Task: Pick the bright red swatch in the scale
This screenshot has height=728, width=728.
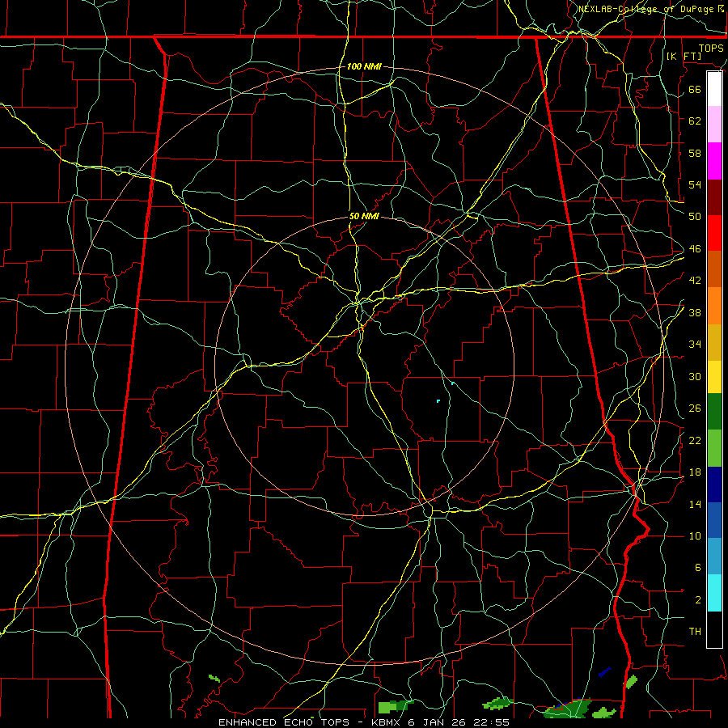Action: (x=714, y=233)
